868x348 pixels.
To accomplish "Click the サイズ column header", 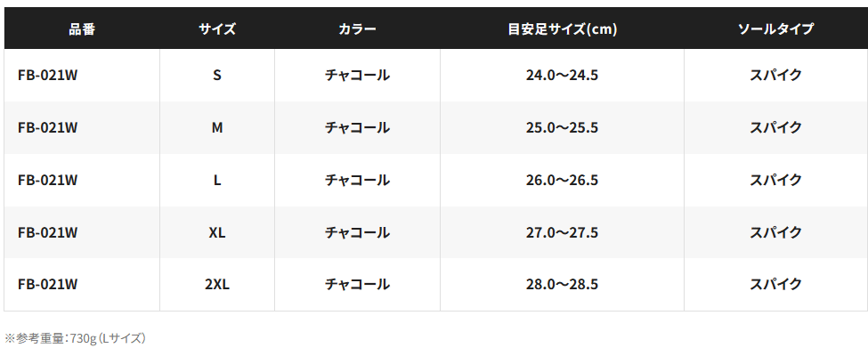I will [217, 28].
